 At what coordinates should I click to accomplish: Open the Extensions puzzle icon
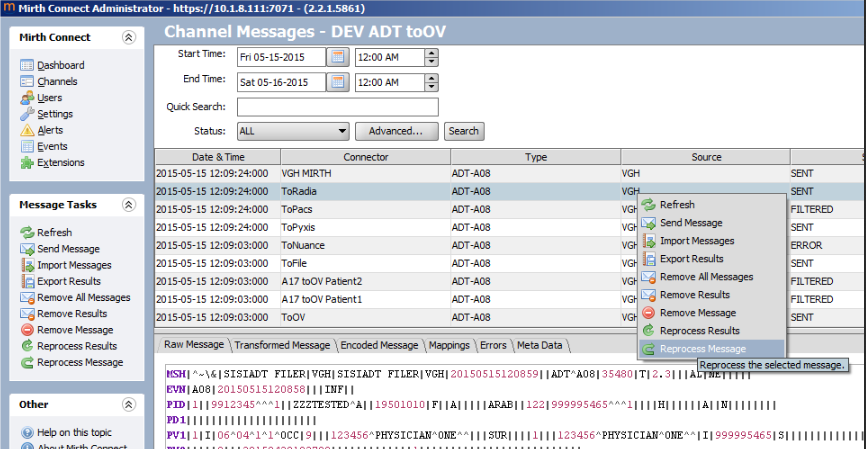[27, 162]
